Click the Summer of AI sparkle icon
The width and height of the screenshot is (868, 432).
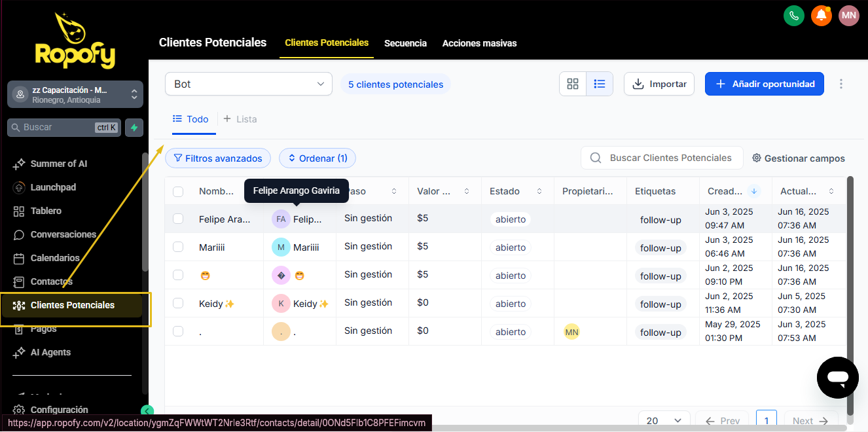click(18, 164)
